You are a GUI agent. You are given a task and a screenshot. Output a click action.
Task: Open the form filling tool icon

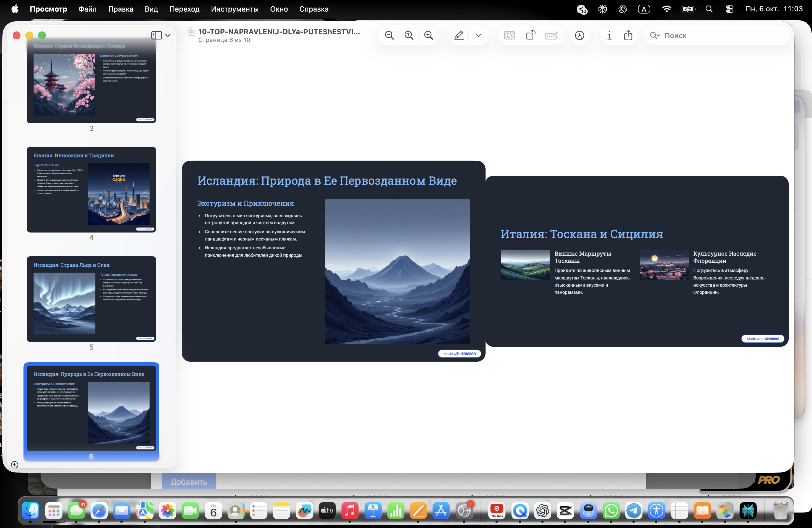tap(551, 35)
